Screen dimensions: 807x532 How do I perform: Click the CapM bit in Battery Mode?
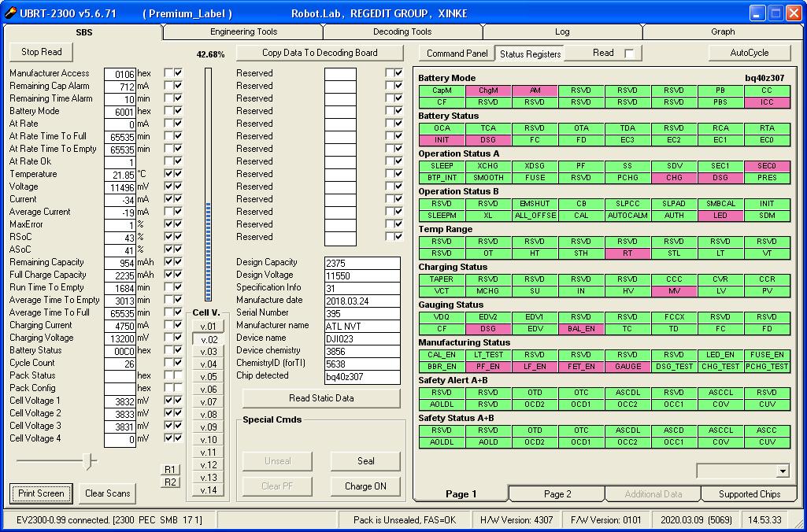(x=442, y=91)
